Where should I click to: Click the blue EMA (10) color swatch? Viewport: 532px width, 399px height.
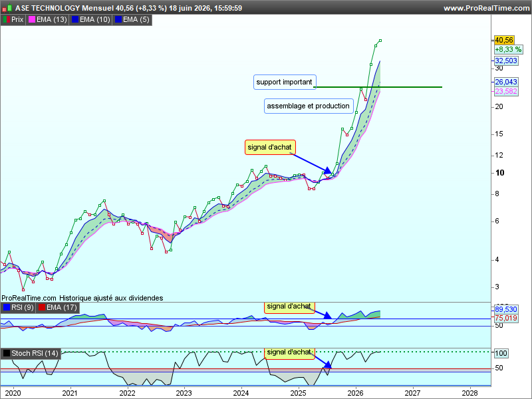(75, 20)
